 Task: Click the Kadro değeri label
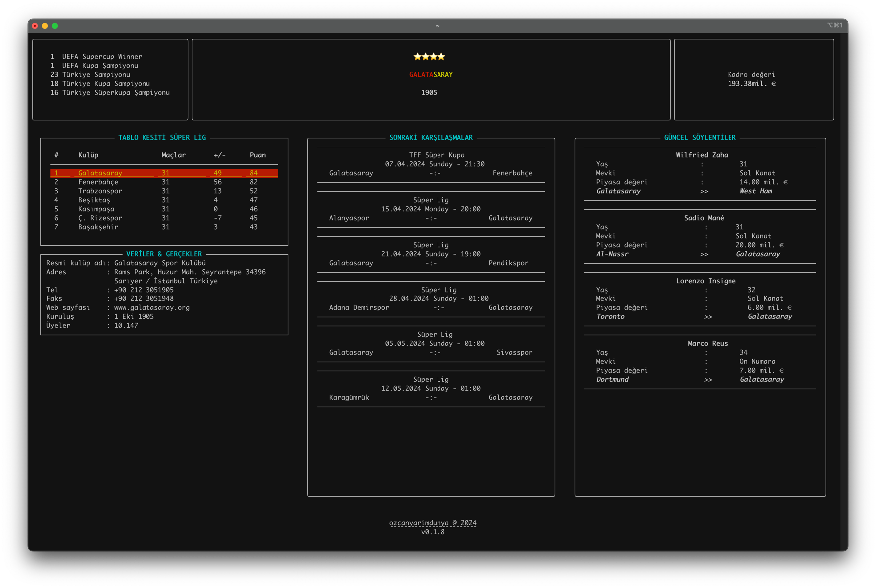[751, 74]
